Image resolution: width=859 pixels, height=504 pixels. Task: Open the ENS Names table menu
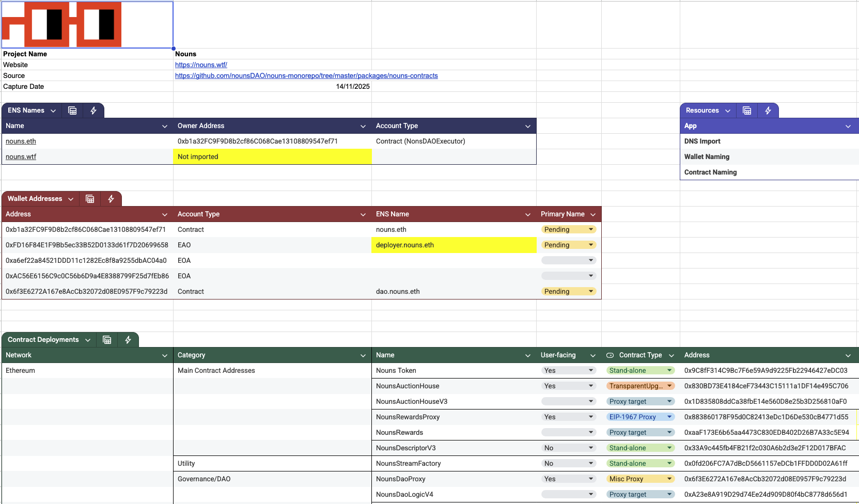[53, 111]
